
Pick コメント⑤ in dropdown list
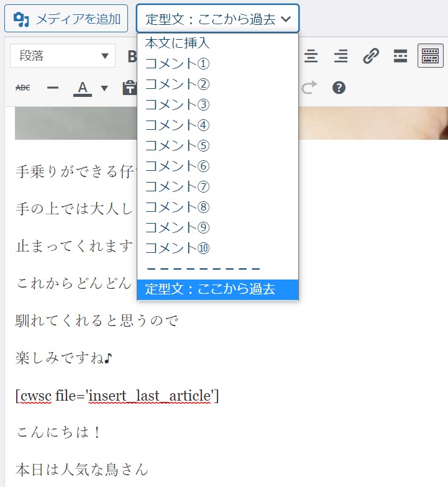pyautogui.click(x=177, y=145)
